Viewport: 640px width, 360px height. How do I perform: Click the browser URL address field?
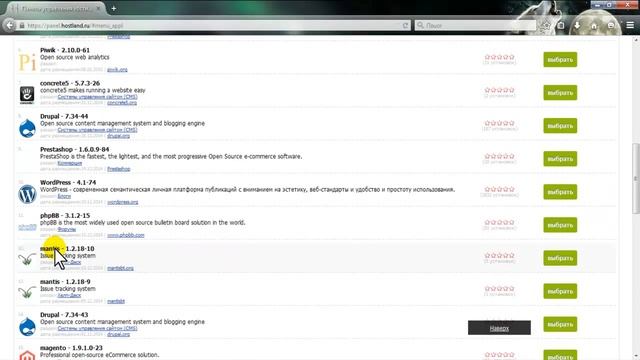(x=213, y=25)
